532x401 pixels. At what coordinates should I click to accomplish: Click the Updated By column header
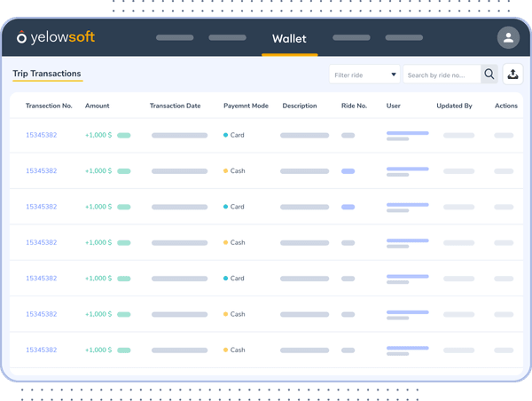[454, 106]
